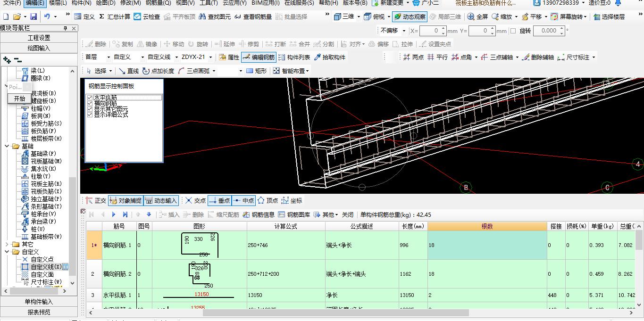Click the Undo arrow icon

(x=47, y=16)
